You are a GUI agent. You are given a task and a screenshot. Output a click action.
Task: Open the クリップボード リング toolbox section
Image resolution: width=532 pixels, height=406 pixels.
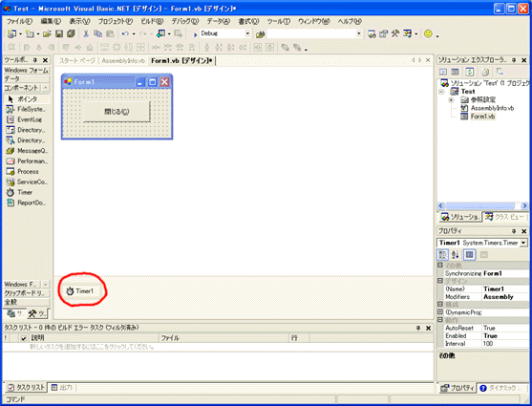click(x=27, y=293)
